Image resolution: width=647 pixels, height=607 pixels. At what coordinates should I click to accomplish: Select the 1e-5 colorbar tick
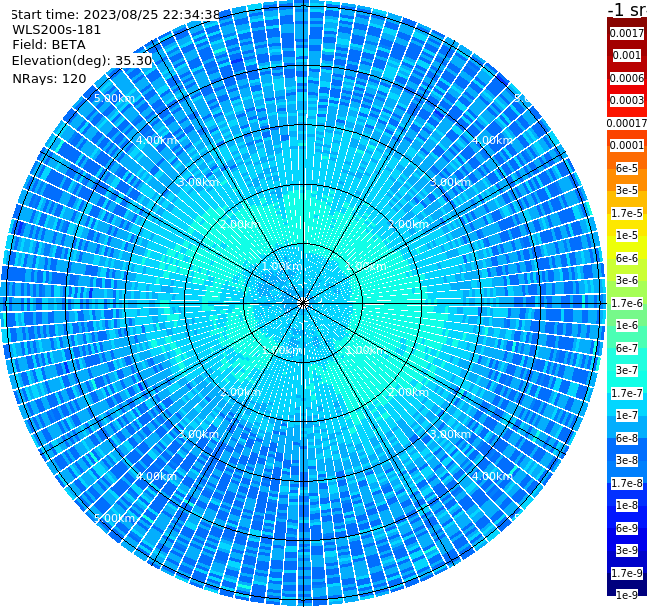pos(627,235)
